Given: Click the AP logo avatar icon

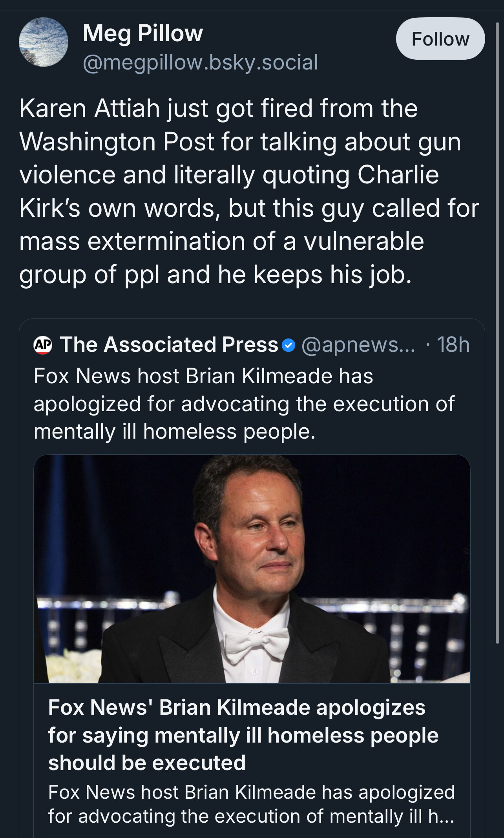Looking at the screenshot, I should 43,345.
